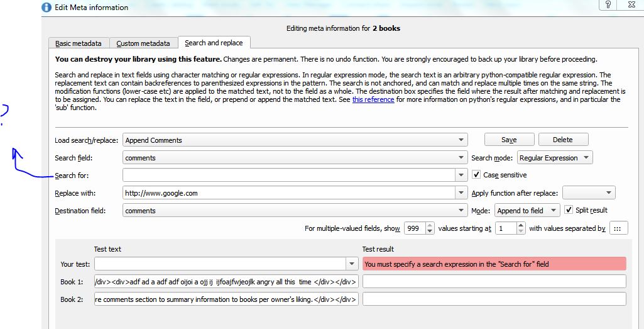Viewport: 644px width, 329px height.
Task: Expand the Destination field dropdown
Action: pos(462,211)
